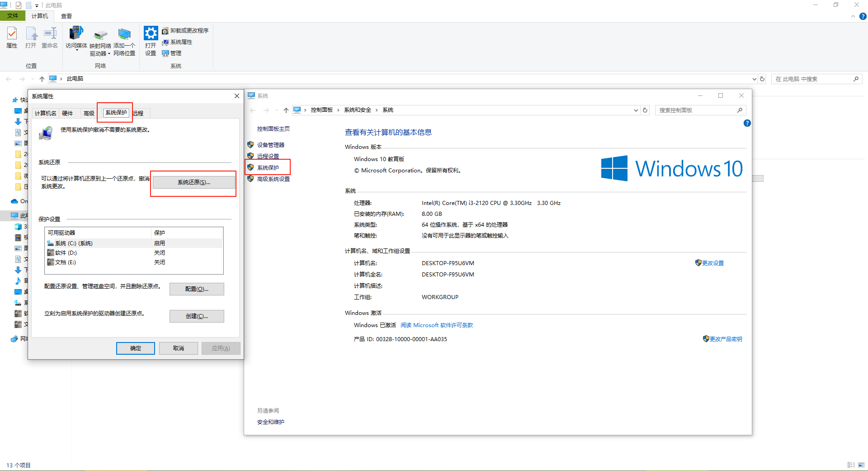
Task: Select the Advanced tab in System Properties
Action: (x=89, y=114)
